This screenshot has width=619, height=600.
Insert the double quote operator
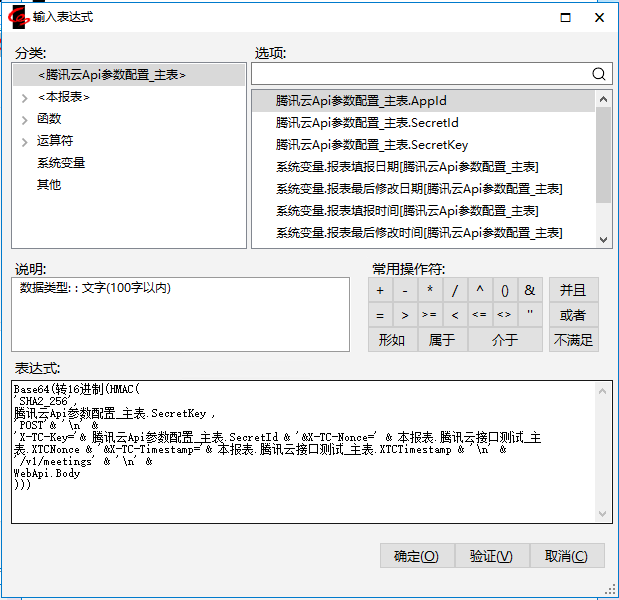pyautogui.click(x=529, y=315)
